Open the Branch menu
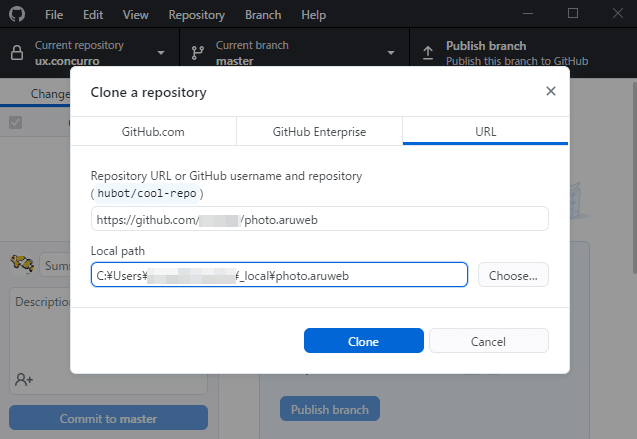The image size is (637, 439). (x=263, y=15)
